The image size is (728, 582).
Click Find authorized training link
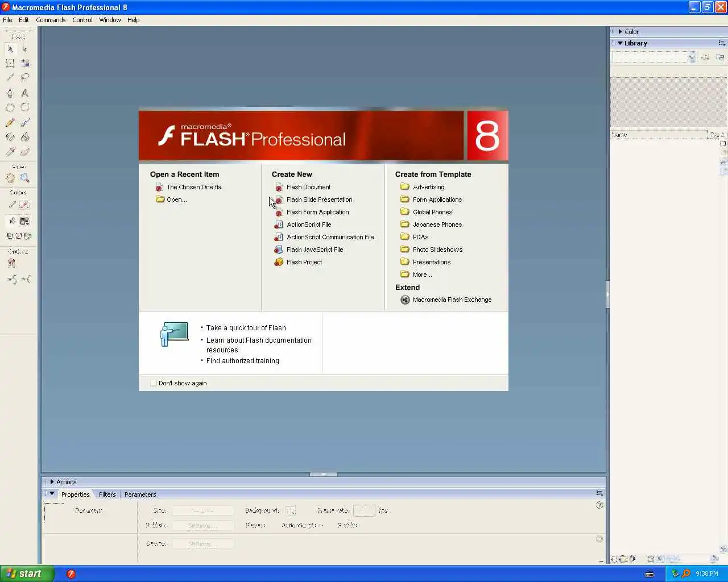(242, 361)
